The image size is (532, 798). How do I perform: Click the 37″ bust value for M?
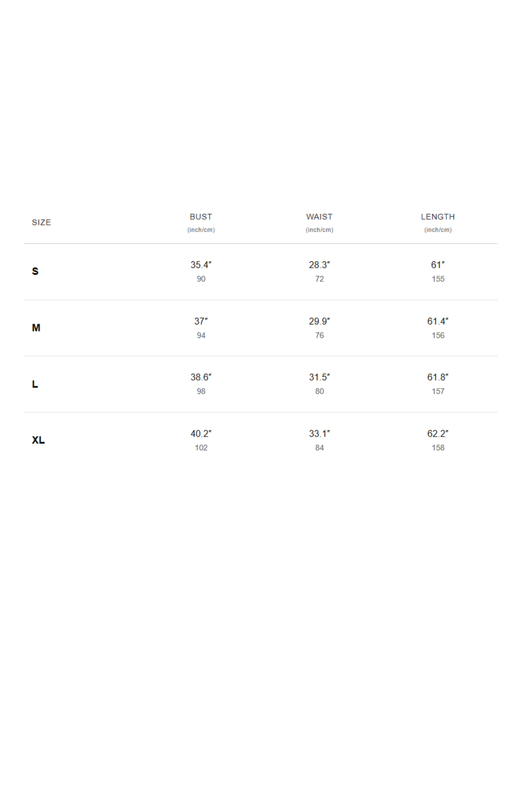pos(201,321)
